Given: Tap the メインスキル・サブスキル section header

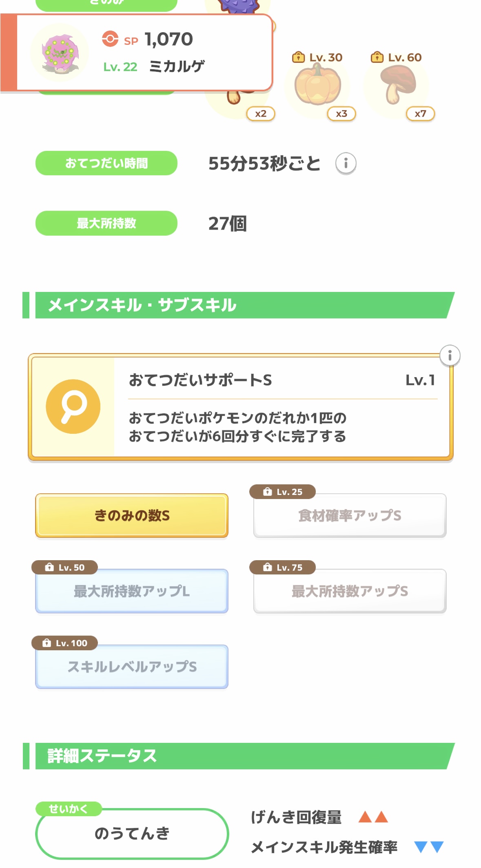Looking at the screenshot, I should click(x=241, y=305).
